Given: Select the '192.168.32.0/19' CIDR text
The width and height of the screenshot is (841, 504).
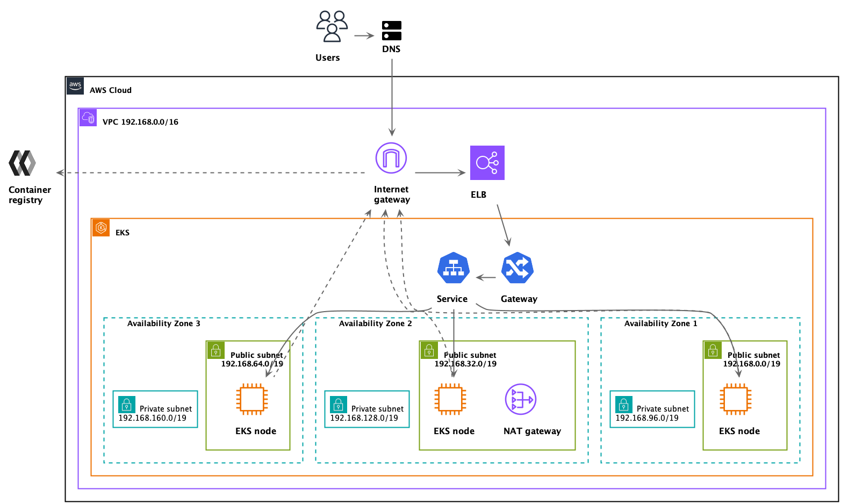Looking at the screenshot, I should 465,364.
